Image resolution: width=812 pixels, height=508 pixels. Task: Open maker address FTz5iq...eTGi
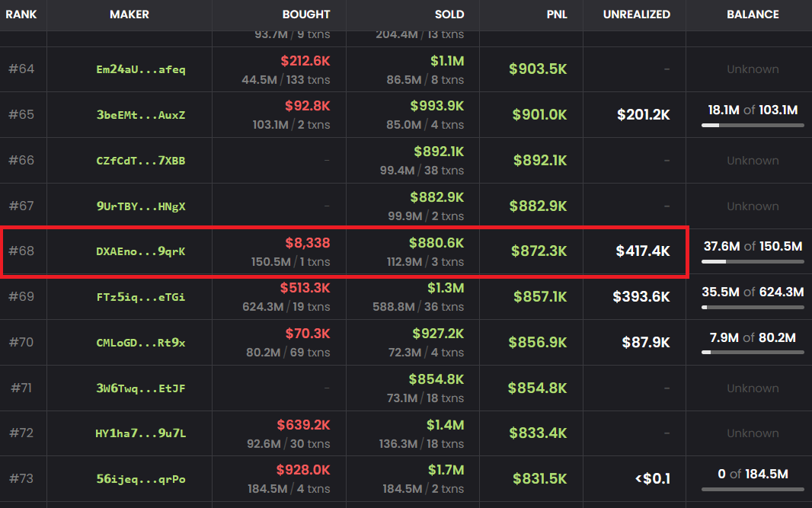pyautogui.click(x=141, y=297)
